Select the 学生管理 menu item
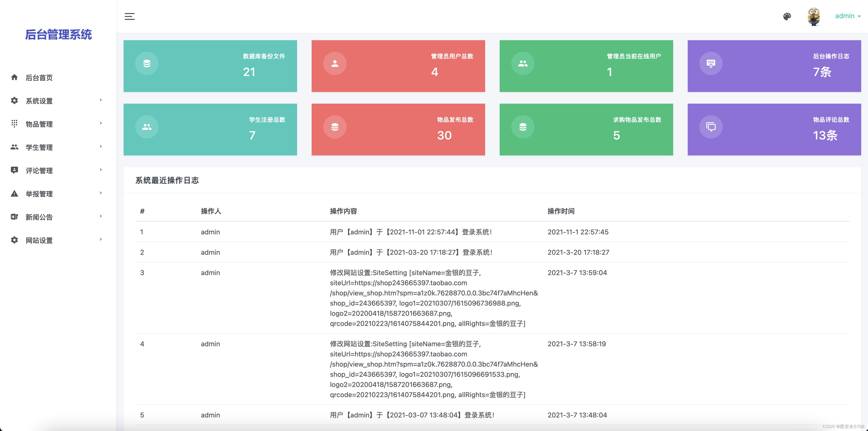 (39, 147)
